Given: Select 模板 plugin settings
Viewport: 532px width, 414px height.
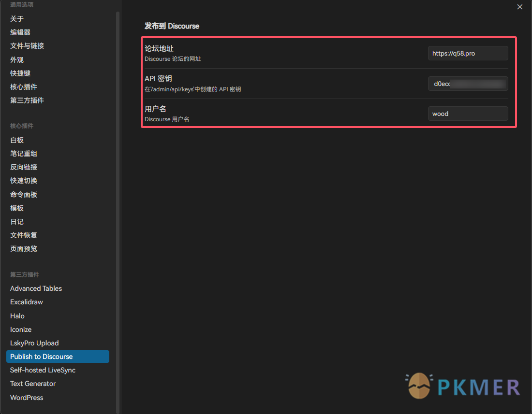Looking at the screenshot, I should point(16,208).
